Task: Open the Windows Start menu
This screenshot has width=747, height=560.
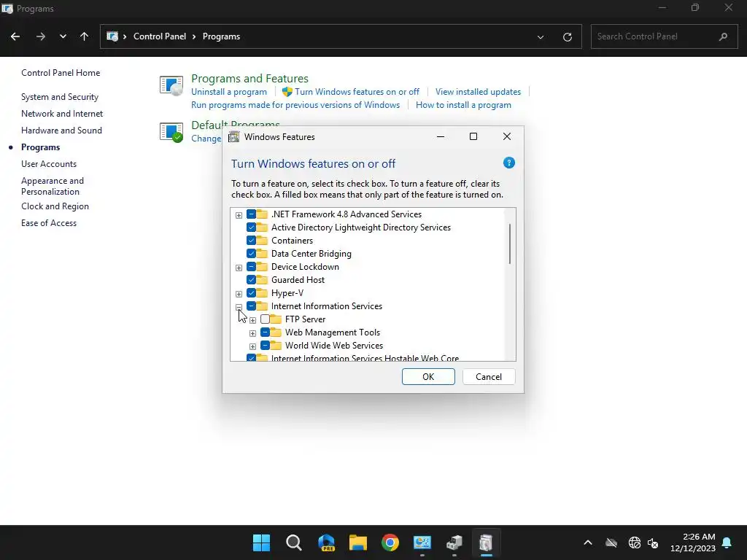Action: pyautogui.click(x=262, y=542)
